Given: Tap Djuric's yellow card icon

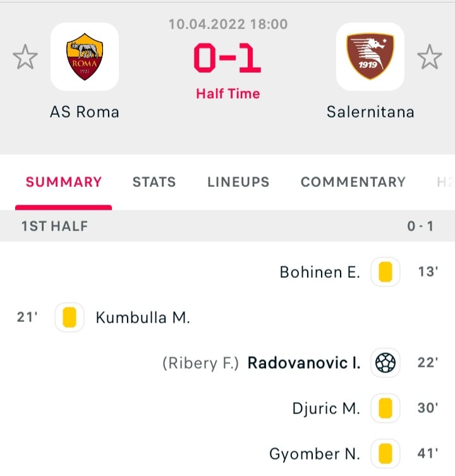Looking at the screenshot, I should point(385,408).
